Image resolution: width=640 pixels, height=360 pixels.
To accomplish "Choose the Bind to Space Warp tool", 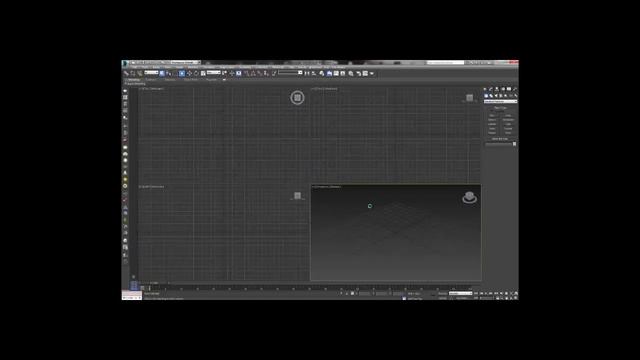I will click(139, 73).
